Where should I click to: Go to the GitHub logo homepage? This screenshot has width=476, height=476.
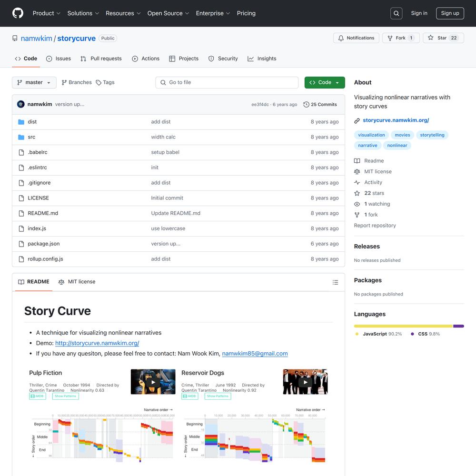click(x=18, y=13)
